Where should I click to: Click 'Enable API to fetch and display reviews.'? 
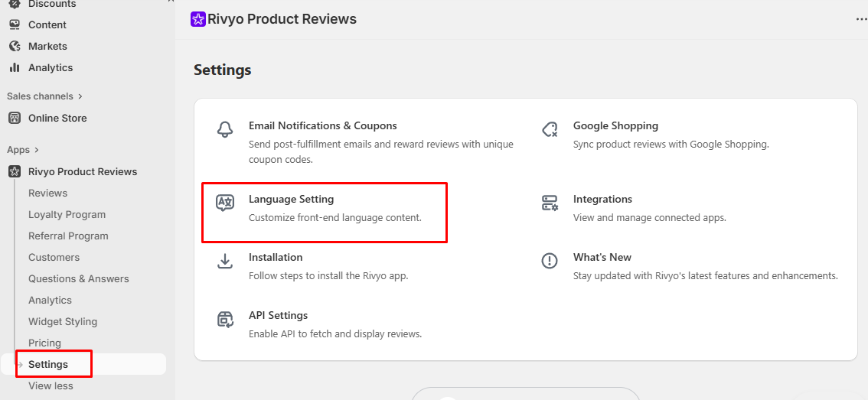[335, 333]
